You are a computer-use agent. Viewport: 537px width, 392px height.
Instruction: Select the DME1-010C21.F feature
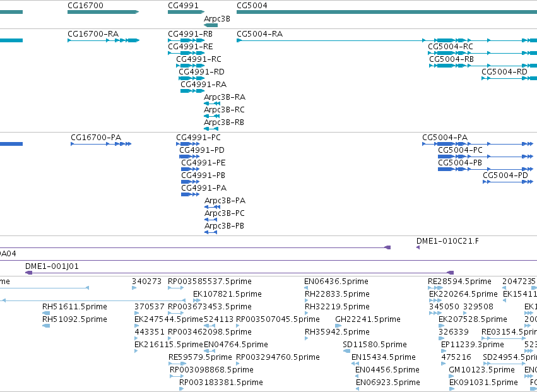pyautogui.click(x=447, y=241)
